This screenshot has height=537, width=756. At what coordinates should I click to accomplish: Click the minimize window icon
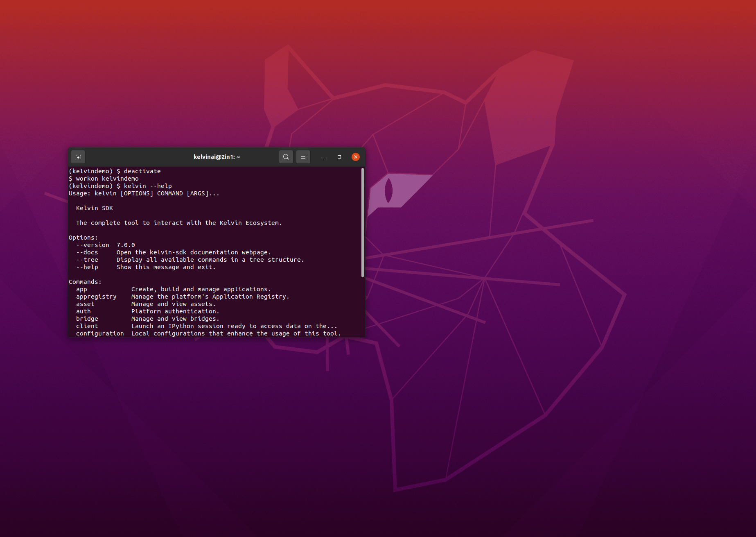click(x=323, y=157)
